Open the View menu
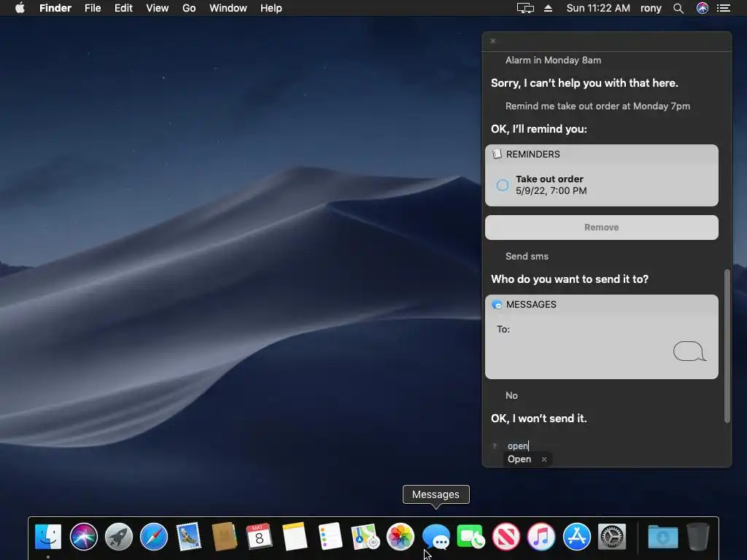The height and width of the screenshot is (560, 747). tap(158, 8)
